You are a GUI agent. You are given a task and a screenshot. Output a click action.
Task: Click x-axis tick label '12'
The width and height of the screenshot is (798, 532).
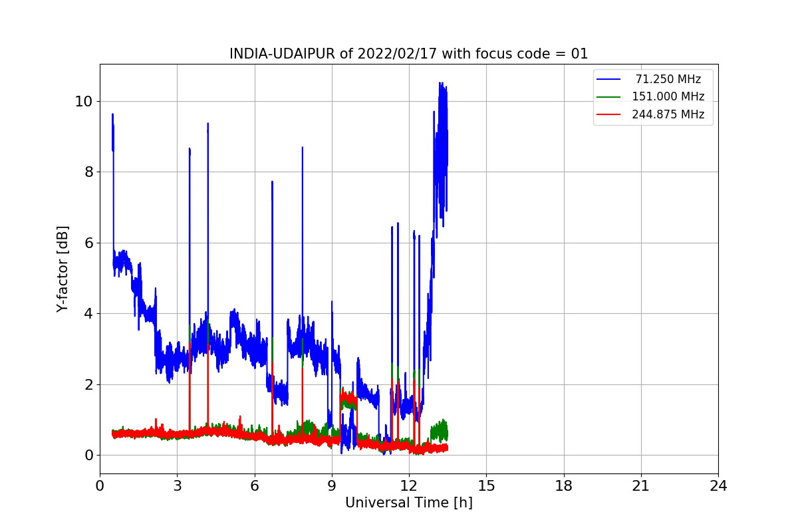pyautogui.click(x=409, y=486)
